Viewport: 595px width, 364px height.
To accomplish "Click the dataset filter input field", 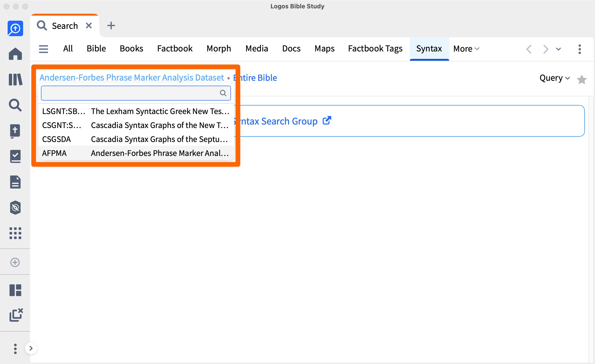I will coord(136,93).
